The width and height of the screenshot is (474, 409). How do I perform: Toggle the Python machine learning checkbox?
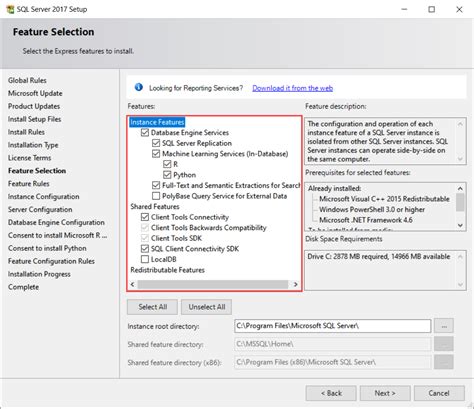tap(167, 175)
